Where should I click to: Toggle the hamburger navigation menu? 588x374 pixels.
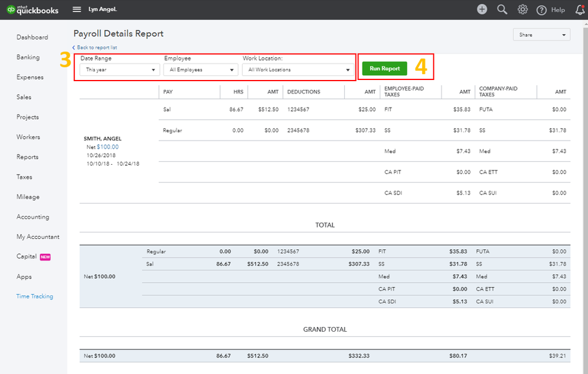click(x=77, y=9)
